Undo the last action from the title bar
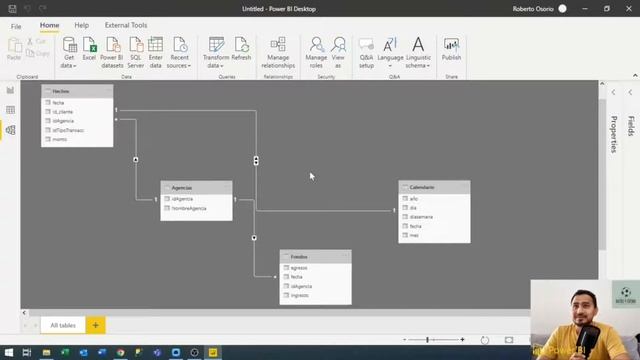This screenshot has height=360, width=640. tap(27, 9)
